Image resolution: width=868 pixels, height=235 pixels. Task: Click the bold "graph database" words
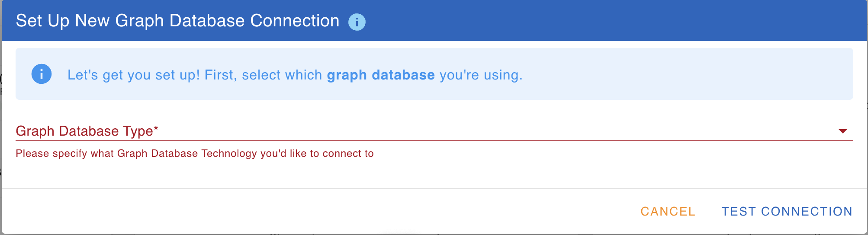[x=380, y=75]
